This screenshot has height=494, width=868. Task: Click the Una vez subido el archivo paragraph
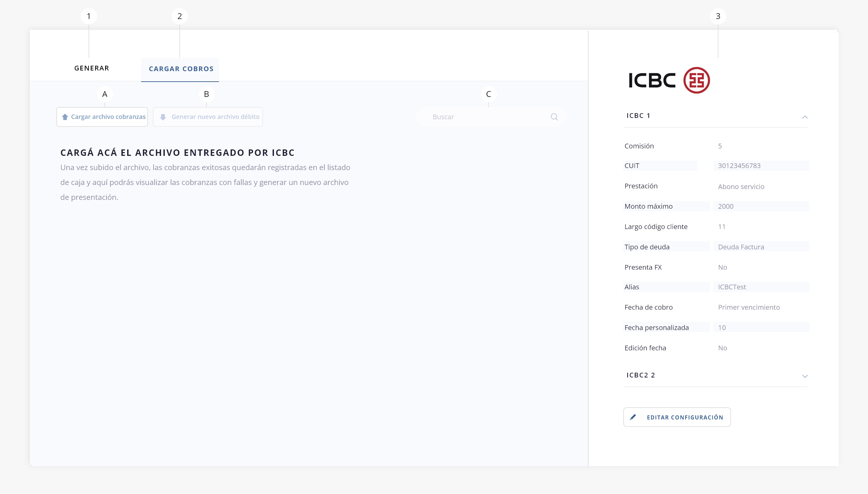click(205, 183)
